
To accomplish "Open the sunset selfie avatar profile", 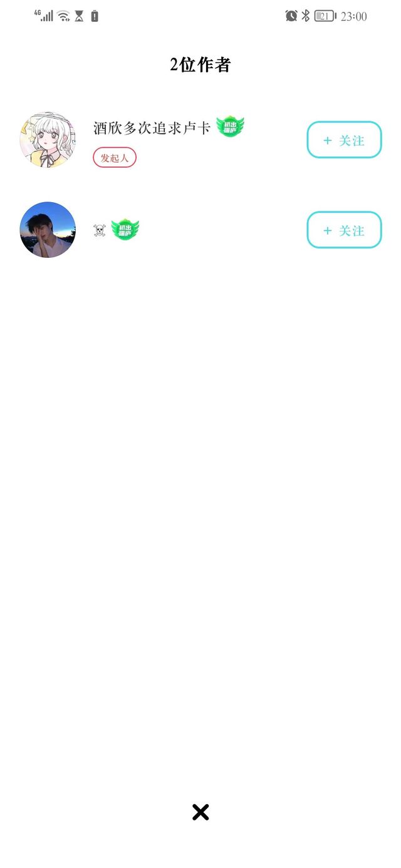I will (48, 230).
